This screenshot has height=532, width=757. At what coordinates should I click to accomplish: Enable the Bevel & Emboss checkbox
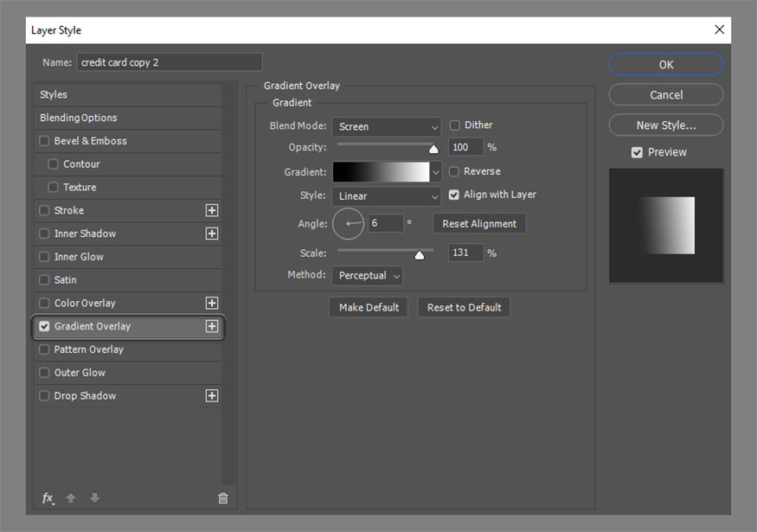(x=44, y=141)
